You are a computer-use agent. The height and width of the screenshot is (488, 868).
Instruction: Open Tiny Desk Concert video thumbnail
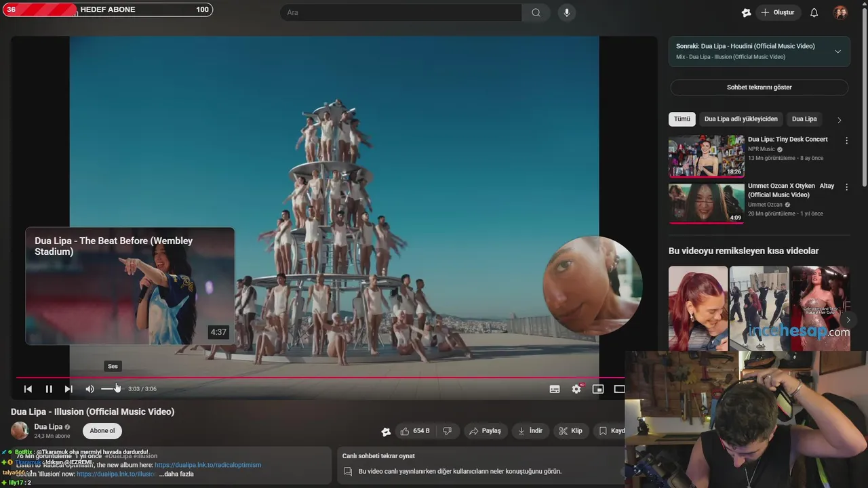[706, 156]
